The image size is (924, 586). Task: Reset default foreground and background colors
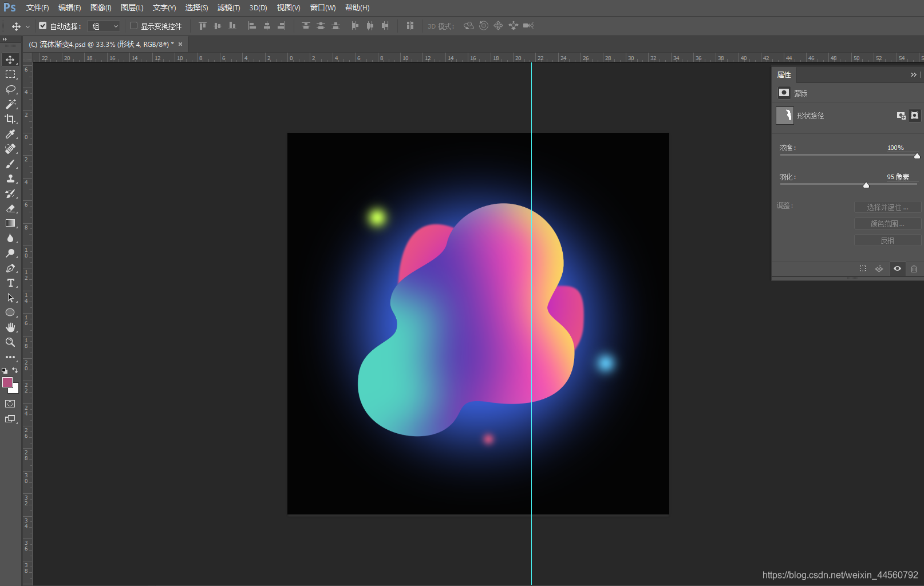click(5, 371)
